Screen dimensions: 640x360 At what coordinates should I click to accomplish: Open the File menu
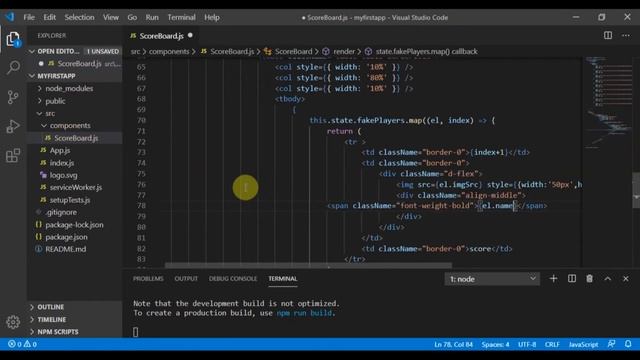pos(29,17)
